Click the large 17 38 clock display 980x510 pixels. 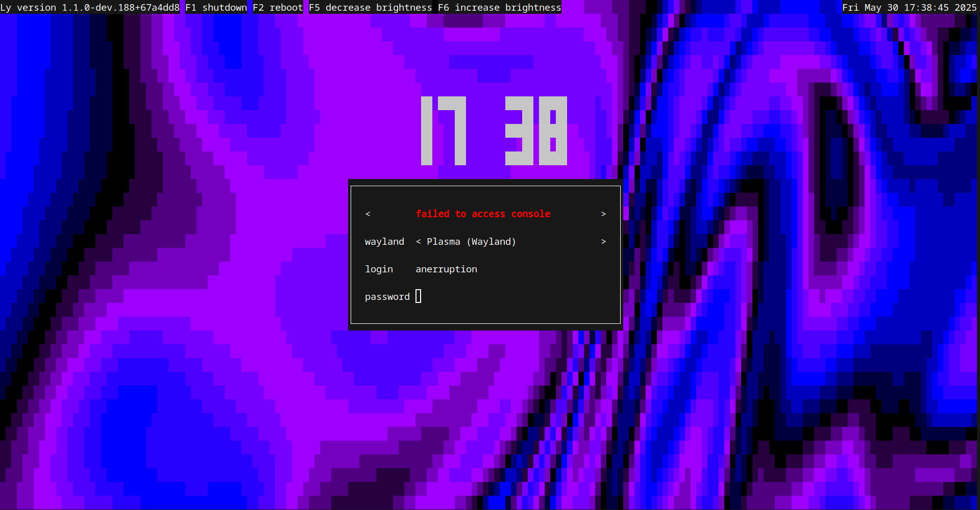click(x=493, y=130)
